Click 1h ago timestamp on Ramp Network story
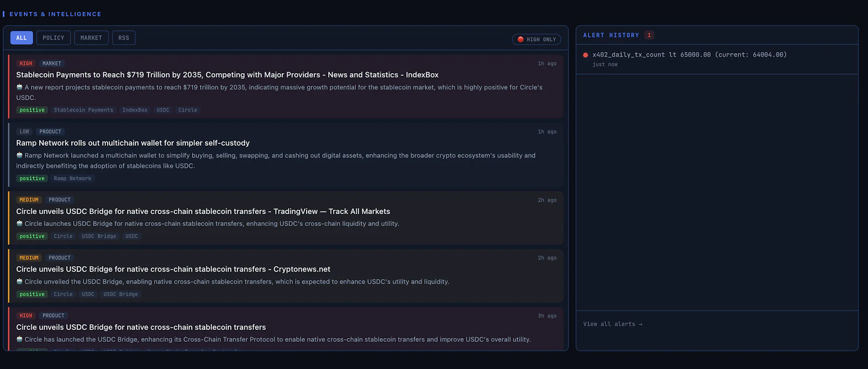 point(547,132)
